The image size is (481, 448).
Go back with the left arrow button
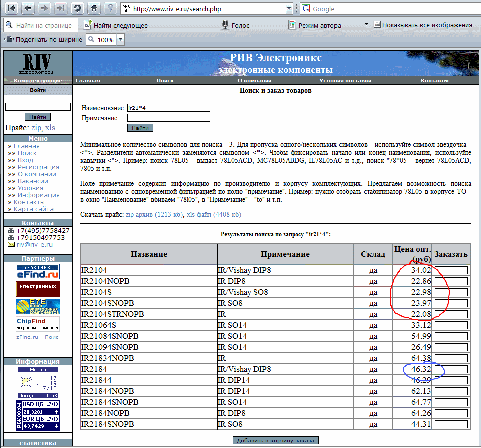pos(28,8)
